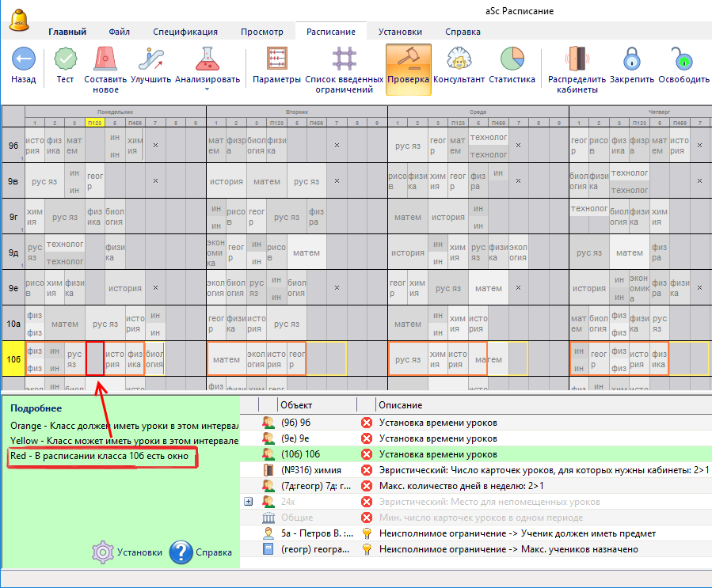Image resolution: width=712 pixels, height=588 pixels.
Task: Click the Освободить unlock icon
Action: [x=683, y=59]
